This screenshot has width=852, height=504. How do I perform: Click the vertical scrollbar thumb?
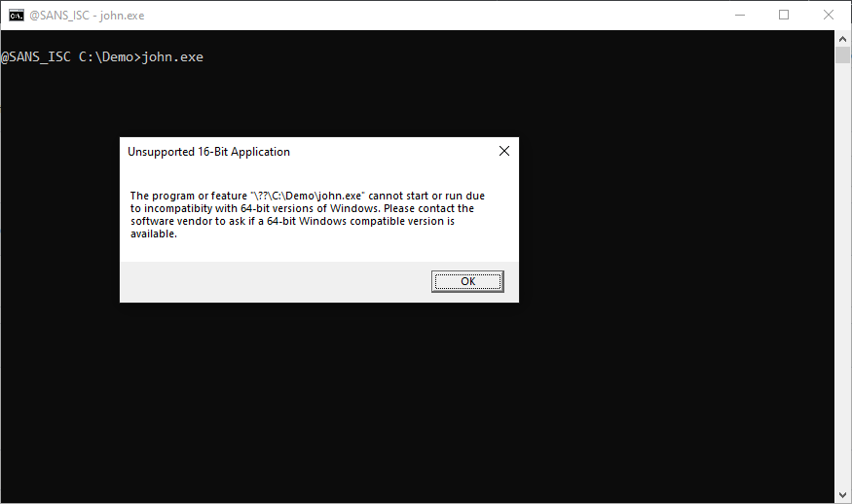point(843,54)
